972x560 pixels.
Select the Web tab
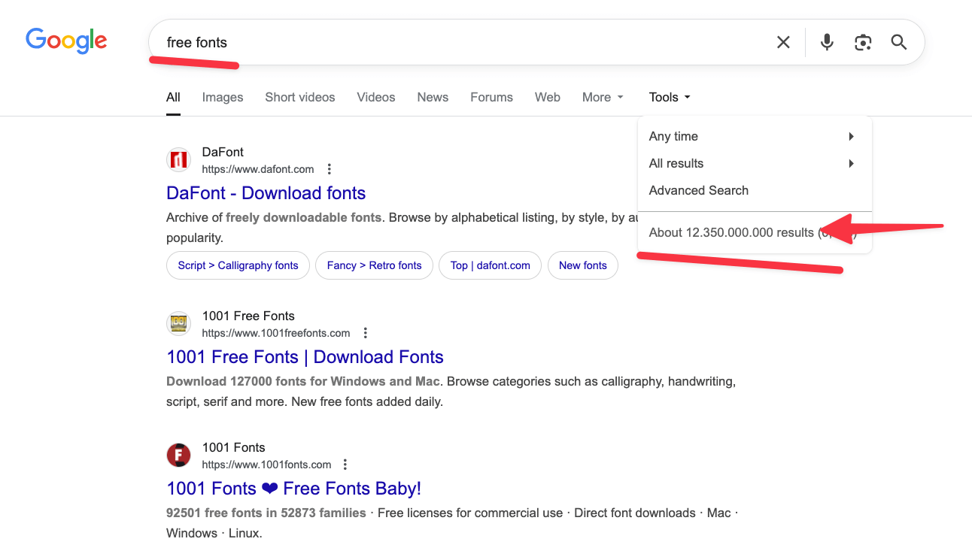548,97
